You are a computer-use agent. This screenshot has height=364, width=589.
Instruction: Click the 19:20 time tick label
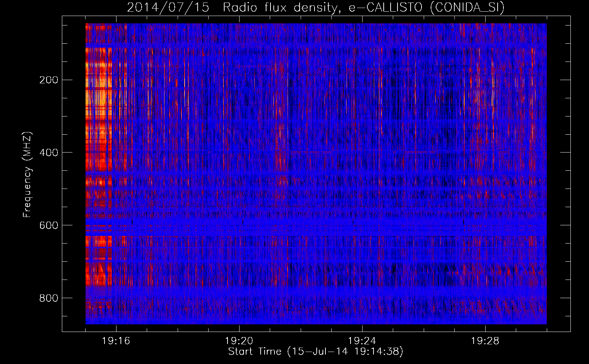tap(239, 341)
